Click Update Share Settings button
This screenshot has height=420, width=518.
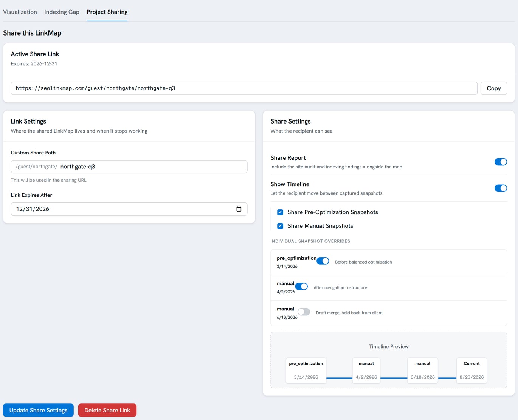click(x=38, y=410)
